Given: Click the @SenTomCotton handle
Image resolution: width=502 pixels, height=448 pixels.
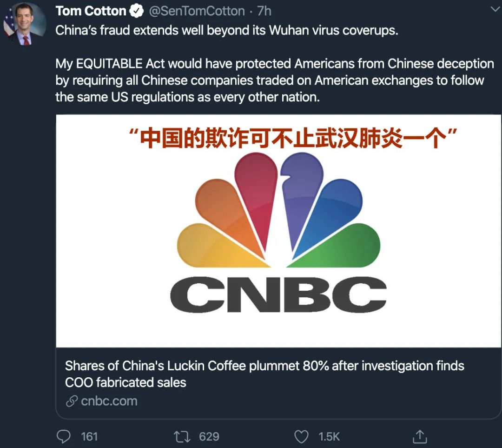Looking at the screenshot, I should (x=197, y=11).
